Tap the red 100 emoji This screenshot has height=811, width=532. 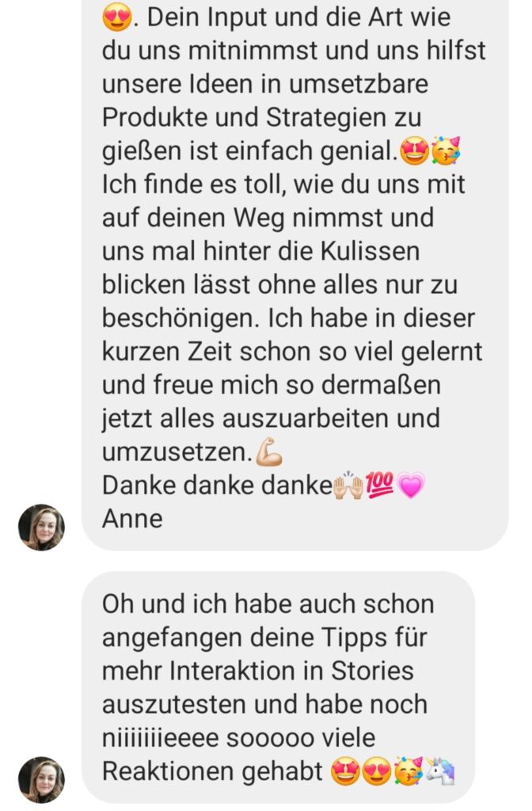(379, 485)
